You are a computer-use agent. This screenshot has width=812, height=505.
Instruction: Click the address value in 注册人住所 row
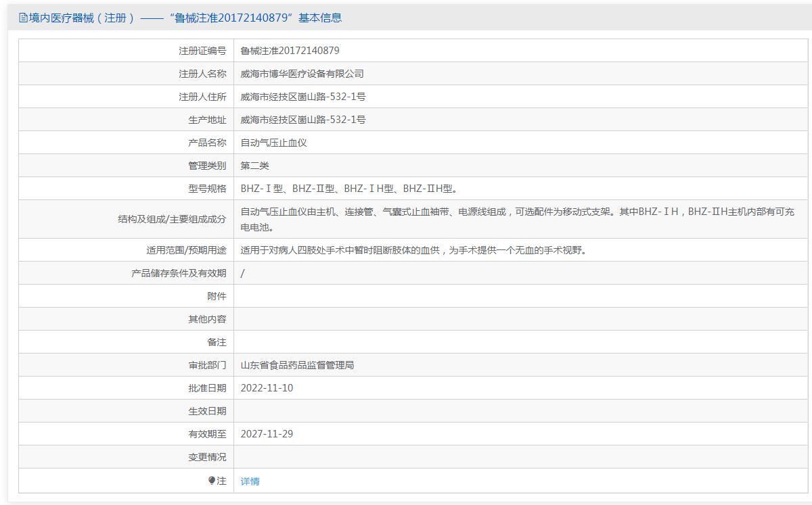point(303,97)
